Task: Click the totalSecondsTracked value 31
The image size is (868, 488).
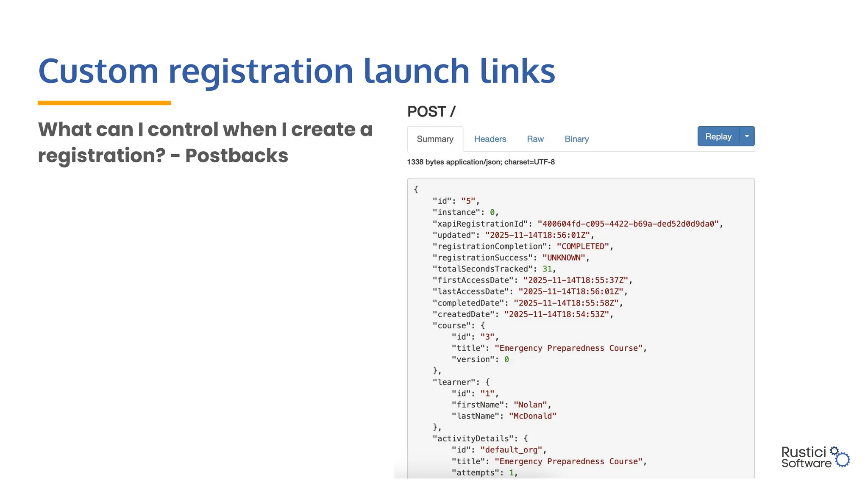Action: [547, 269]
